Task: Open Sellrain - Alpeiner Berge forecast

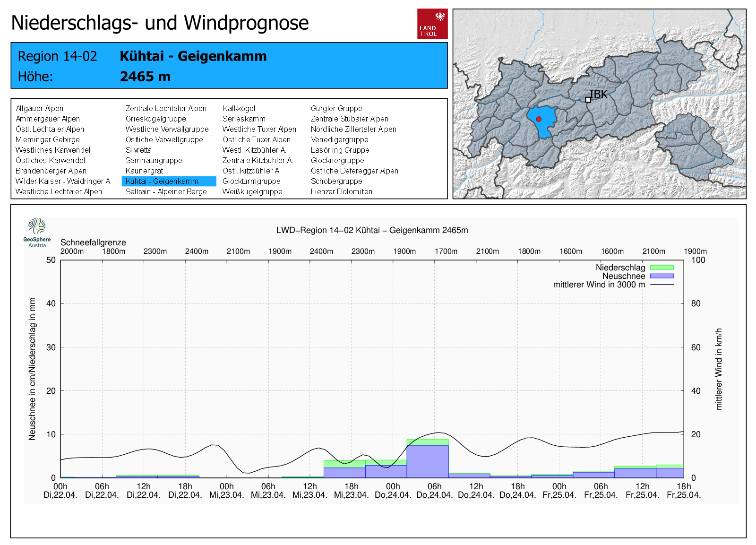Action: point(166,192)
